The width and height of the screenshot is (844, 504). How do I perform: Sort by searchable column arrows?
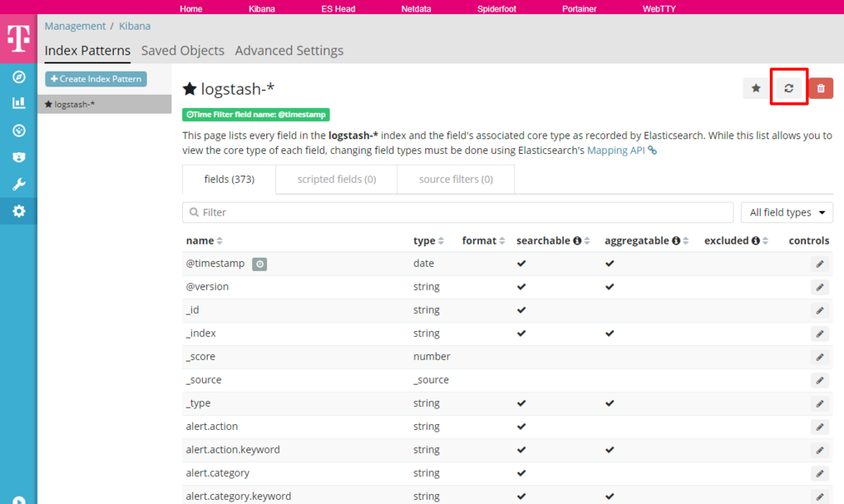[x=587, y=241]
